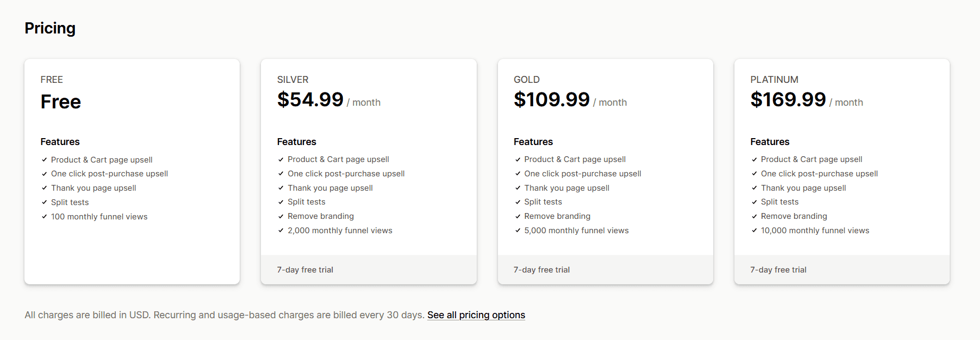This screenshot has height=340, width=980.
Task: Click the 7-day free trial footer on Platinum
Action: (778, 269)
